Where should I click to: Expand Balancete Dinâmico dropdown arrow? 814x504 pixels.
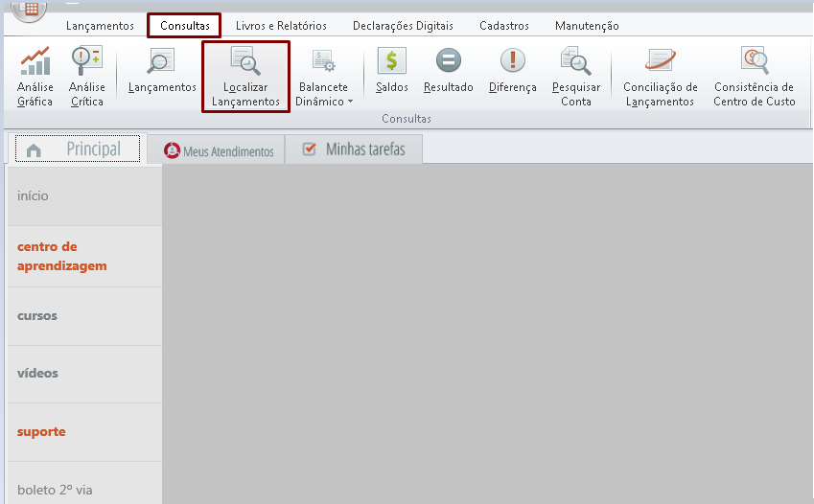[x=350, y=102]
